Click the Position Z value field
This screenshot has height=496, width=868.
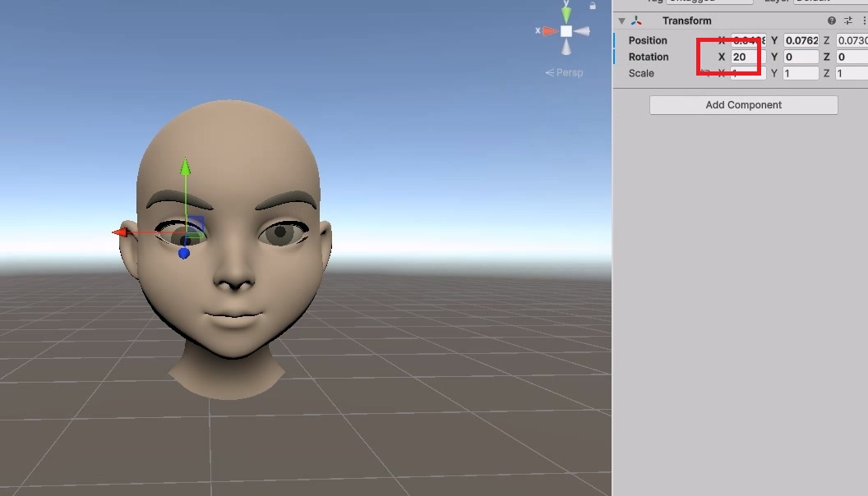[852, 40]
